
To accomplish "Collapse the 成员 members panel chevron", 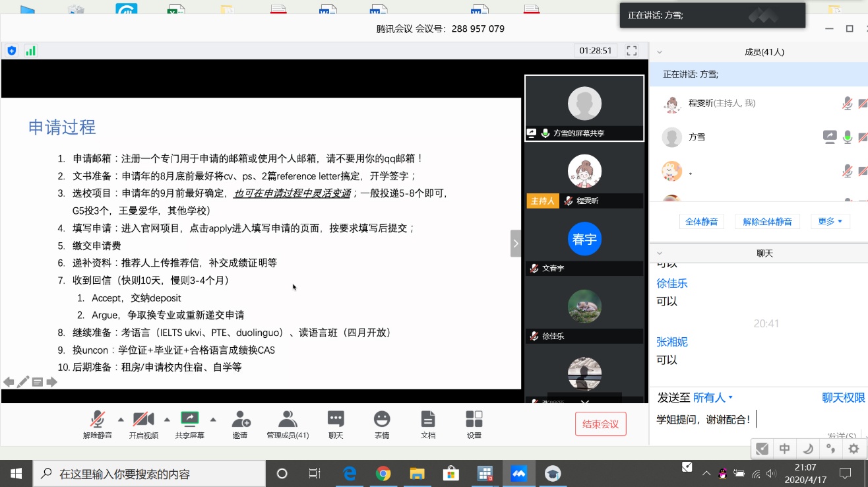I will 660,51.
